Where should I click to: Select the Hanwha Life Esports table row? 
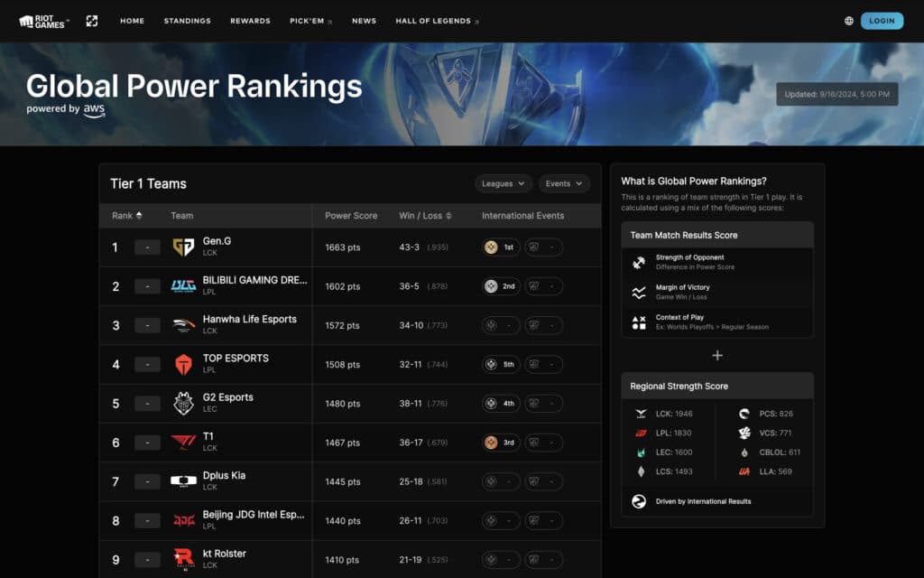[350, 325]
